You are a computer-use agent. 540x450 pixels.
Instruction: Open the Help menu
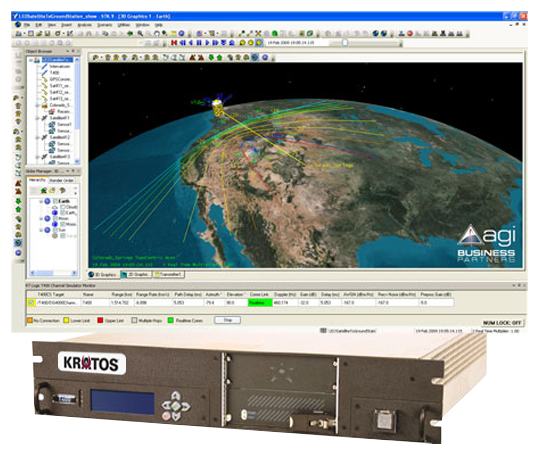pyautogui.click(x=158, y=25)
